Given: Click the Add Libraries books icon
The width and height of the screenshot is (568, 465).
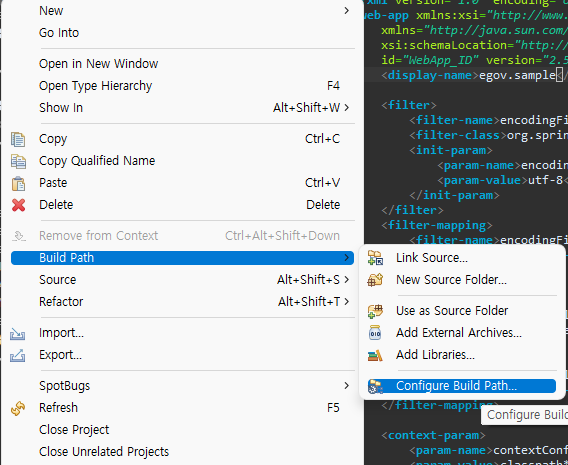Looking at the screenshot, I should [x=375, y=355].
